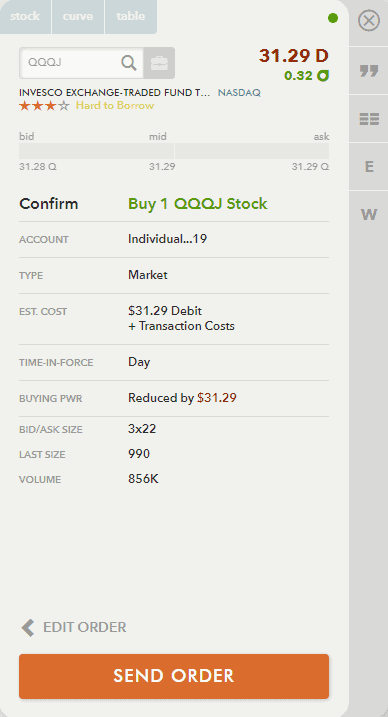This screenshot has width=388, height=717.
Task: Open the quote marks sidebar panel
Action: tap(369, 71)
